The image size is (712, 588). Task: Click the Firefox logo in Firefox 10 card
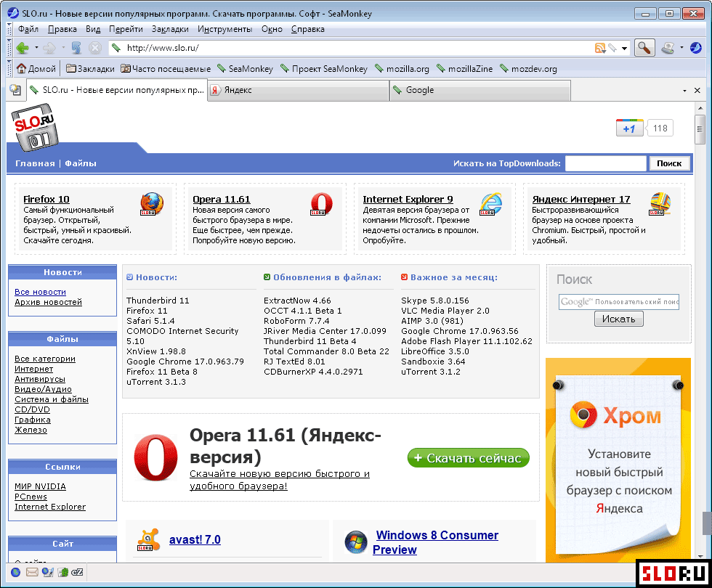pyautogui.click(x=151, y=204)
